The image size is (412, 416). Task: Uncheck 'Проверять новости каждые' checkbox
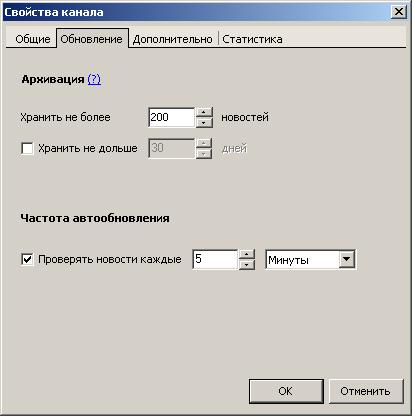27,259
